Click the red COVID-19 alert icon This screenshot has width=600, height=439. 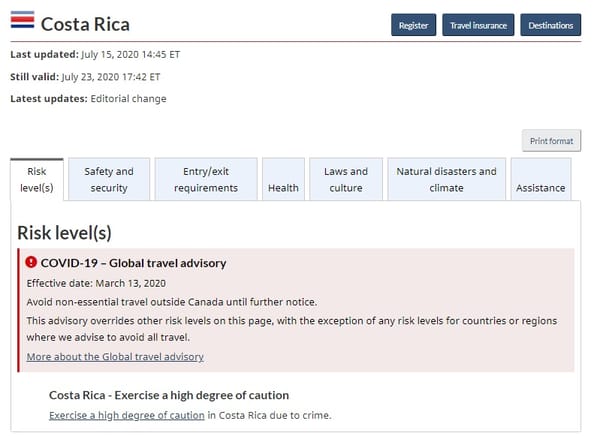(x=31, y=262)
